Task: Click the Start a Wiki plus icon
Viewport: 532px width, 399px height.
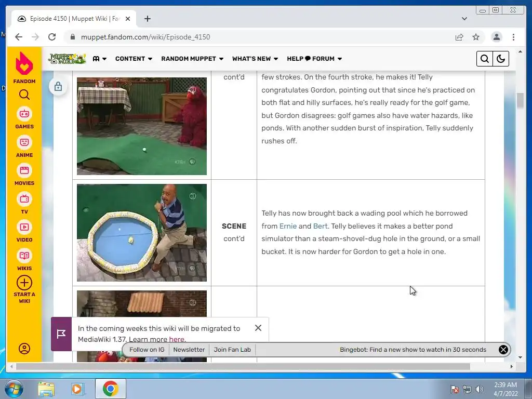Action: click(x=24, y=283)
